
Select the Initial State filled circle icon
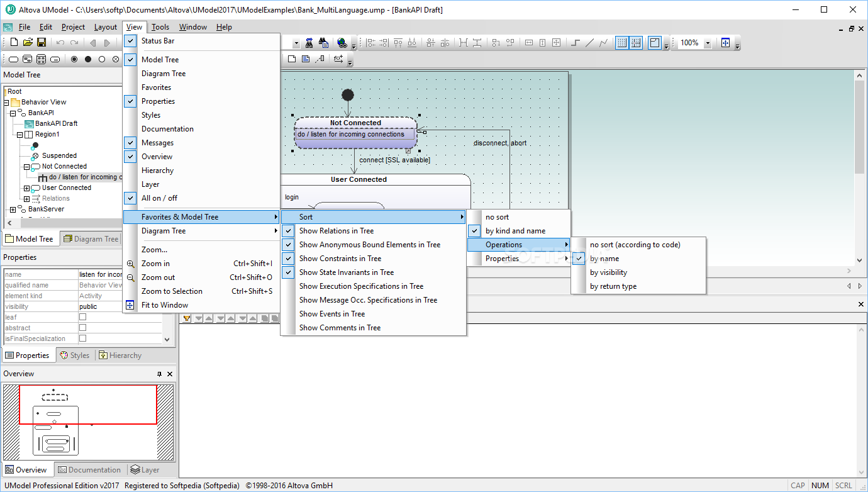(x=88, y=59)
